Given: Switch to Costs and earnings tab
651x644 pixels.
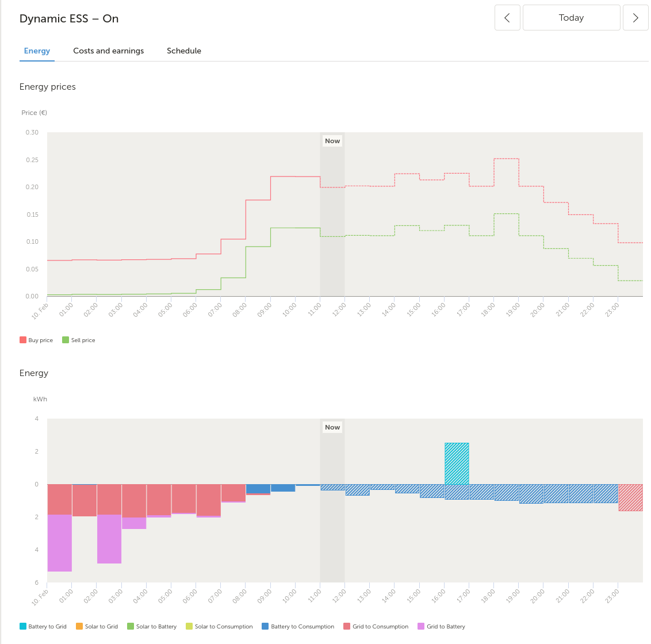Looking at the screenshot, I should 108,51.
